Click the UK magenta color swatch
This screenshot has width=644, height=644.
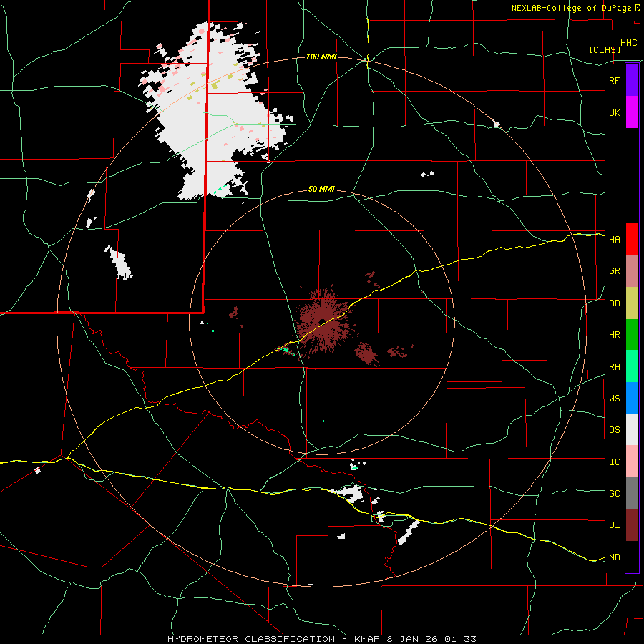click(632, 112)
